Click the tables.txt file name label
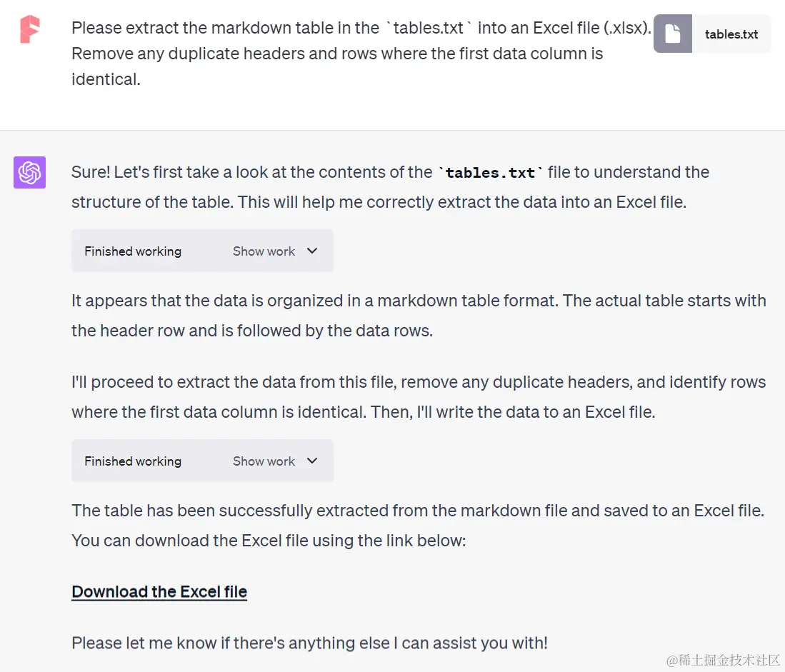Screen dimensions: 785x672 click(731, 34)
